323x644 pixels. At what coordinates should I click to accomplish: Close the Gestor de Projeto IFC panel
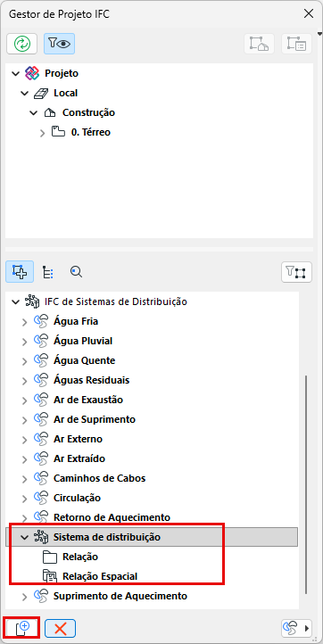(x=308, y=14)
